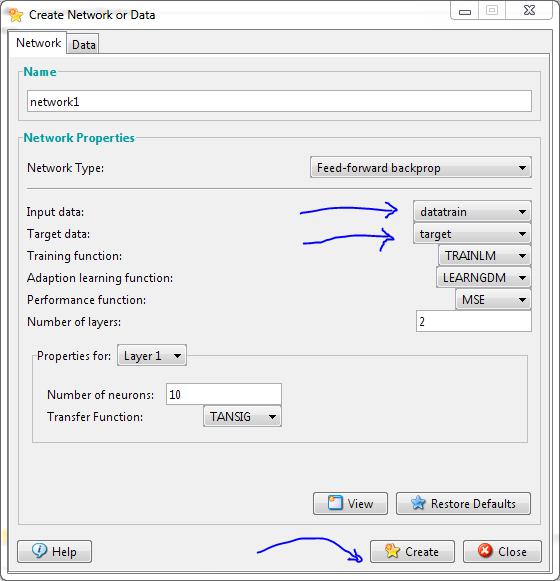Open the TANSIG transfer function dropdown
Screen dimensions: 560x581
pos(242,416)
